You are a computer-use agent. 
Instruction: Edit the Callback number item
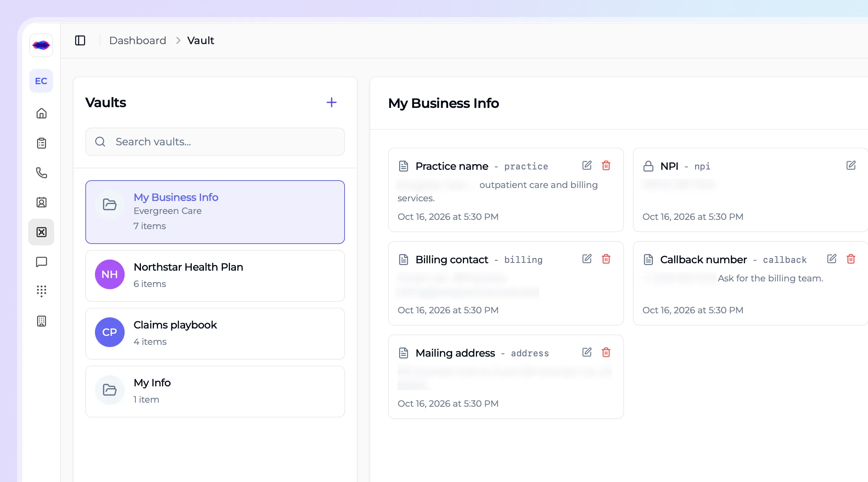coord(832,259)
